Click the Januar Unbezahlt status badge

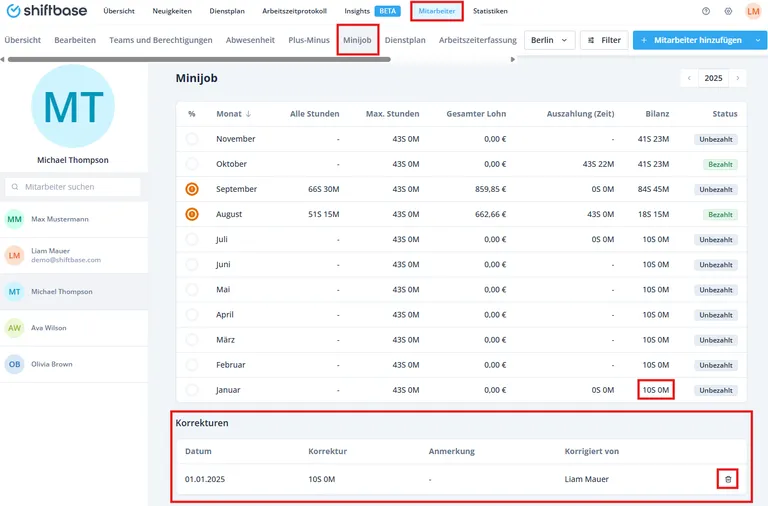(x=716, y=390)
